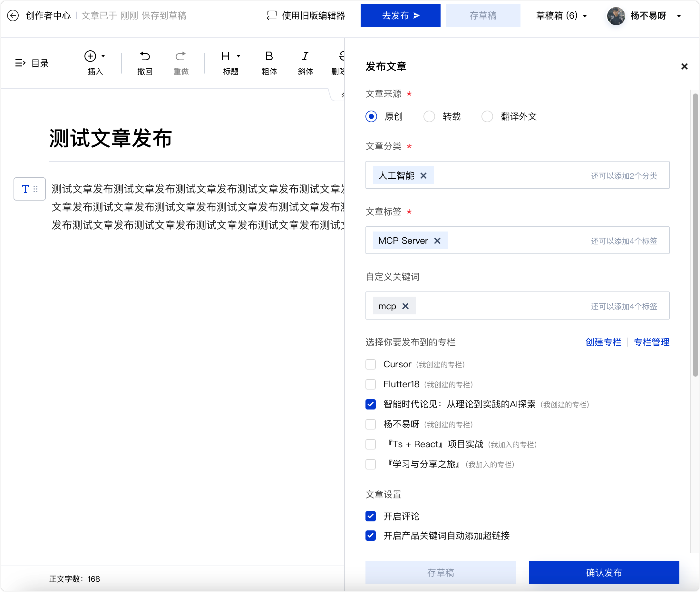The width and height of the screenshot is (700, 592).
Task: Disable the 开启评论 checkbox
Action: click(x=371, y=516)
